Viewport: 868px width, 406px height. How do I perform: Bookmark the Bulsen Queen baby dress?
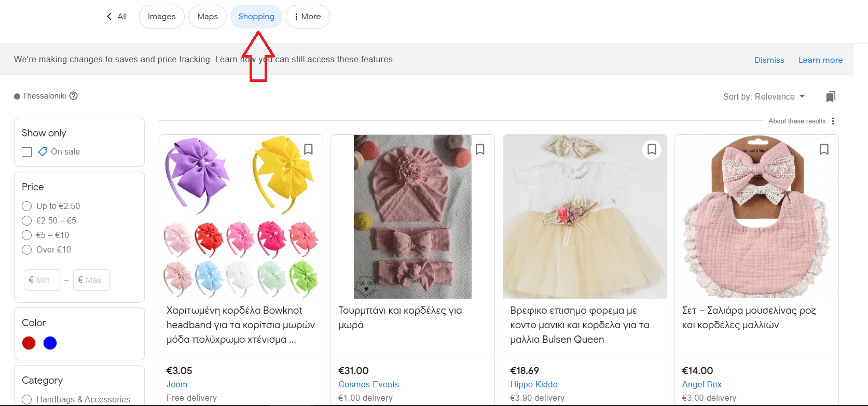coord(652,149)
